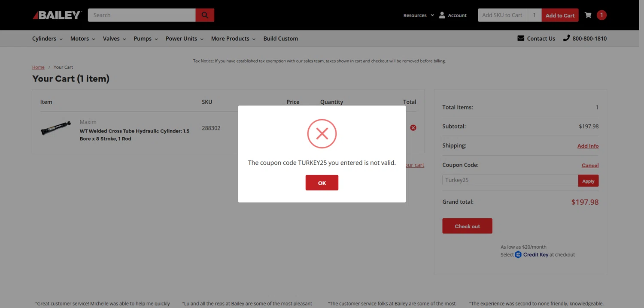Open the Build Custom menu item
Image resolution: width=644 pixels, height=308 pixels.
pyautogui.click(x=280, y=39)
